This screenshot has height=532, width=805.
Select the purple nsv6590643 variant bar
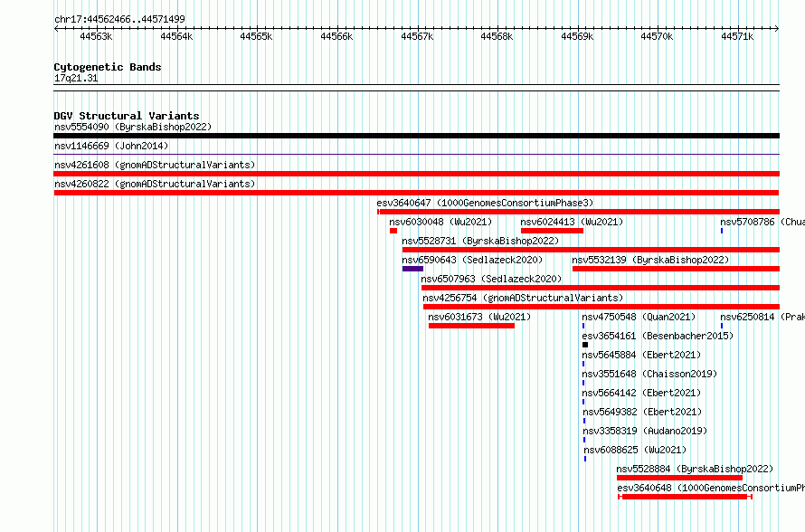tap(412, 269)
